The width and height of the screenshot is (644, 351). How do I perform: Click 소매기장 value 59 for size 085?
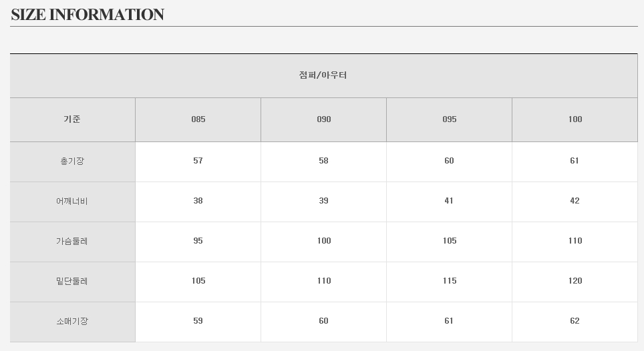click(x=198, y=321)
